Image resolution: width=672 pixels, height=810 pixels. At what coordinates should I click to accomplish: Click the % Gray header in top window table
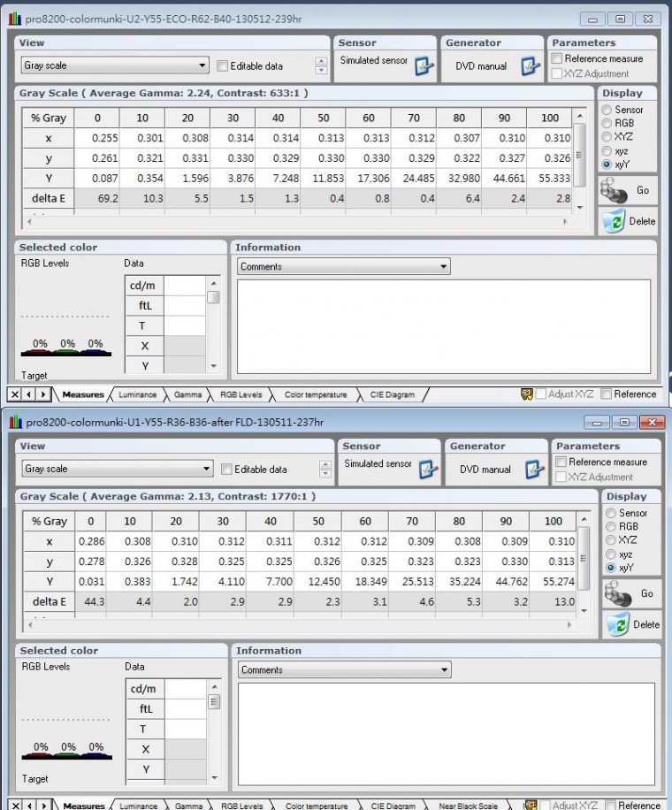click(49, 118)
